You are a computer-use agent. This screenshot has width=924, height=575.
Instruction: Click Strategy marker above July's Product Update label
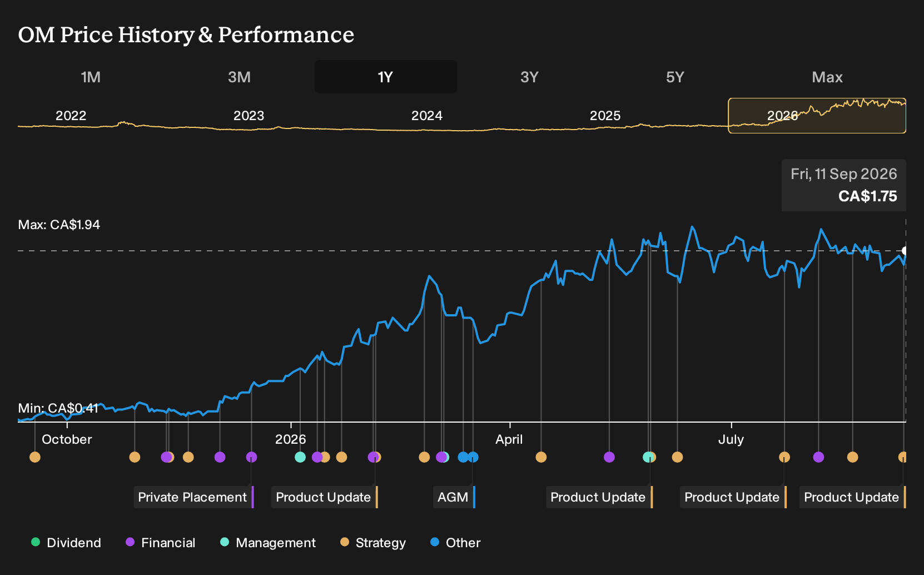pos(784,457)
